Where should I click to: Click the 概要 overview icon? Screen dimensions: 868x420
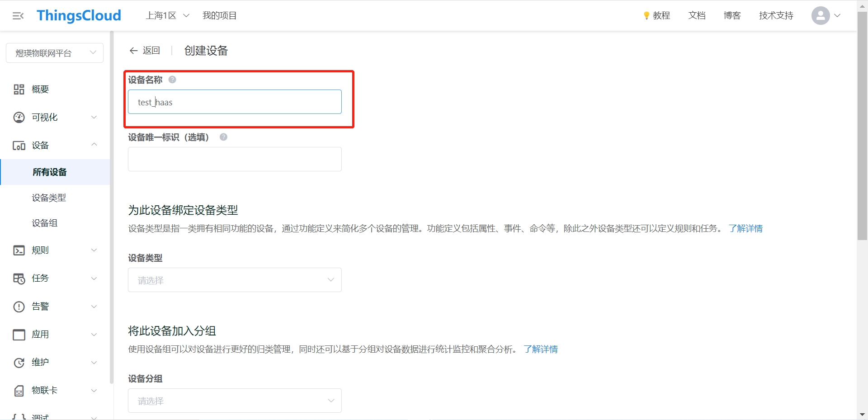tap(19, 90)
